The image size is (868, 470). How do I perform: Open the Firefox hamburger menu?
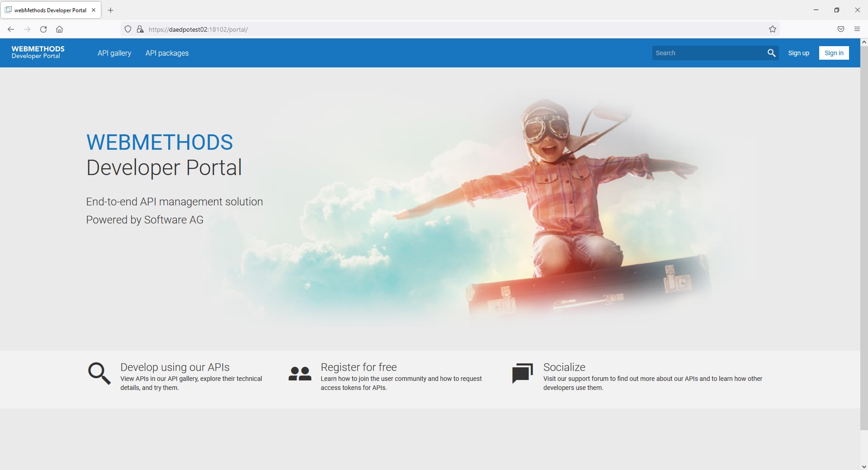(857, 29)
